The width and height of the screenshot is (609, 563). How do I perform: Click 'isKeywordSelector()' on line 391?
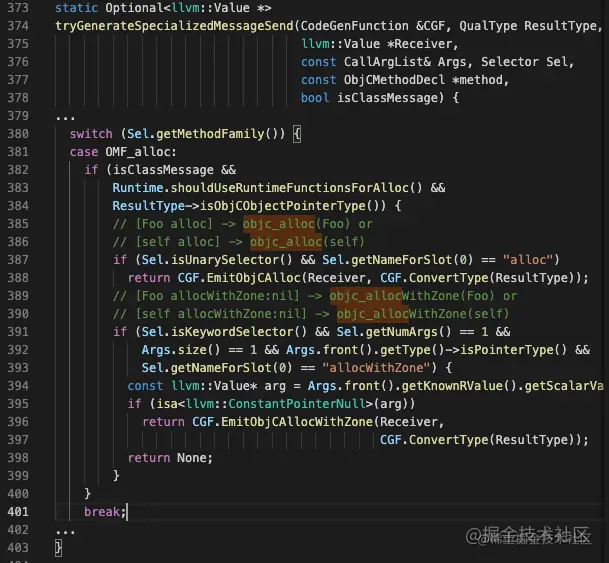(239, 332)
